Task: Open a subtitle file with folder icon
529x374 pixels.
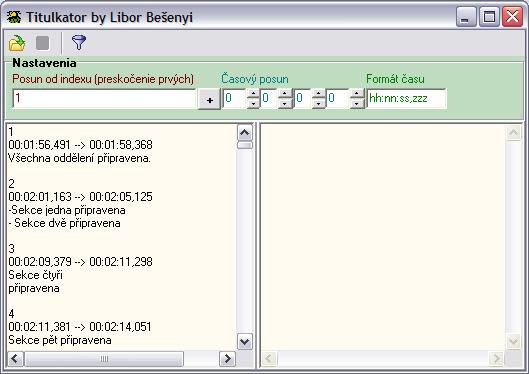Action: coord(17,43)
